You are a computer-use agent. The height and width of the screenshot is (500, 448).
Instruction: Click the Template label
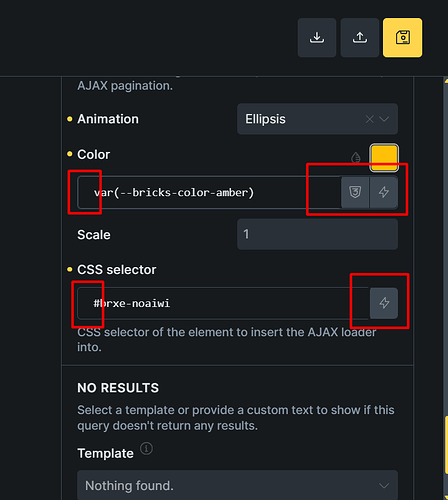coord(105,453)
